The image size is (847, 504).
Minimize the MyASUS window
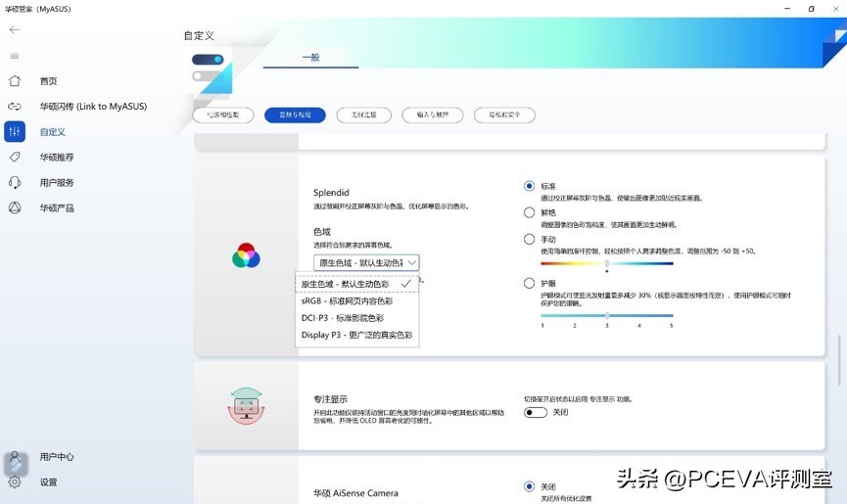click(787, 9)
